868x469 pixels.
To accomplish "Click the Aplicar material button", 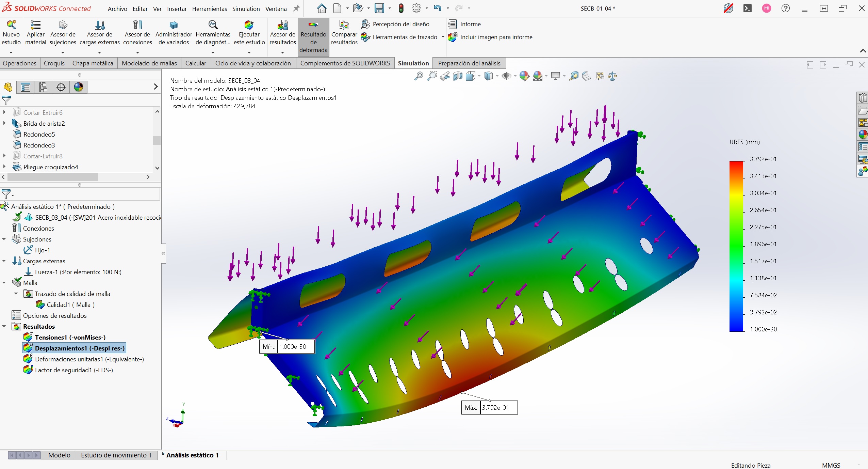I will pyautogui.click(x=35, y=33).
